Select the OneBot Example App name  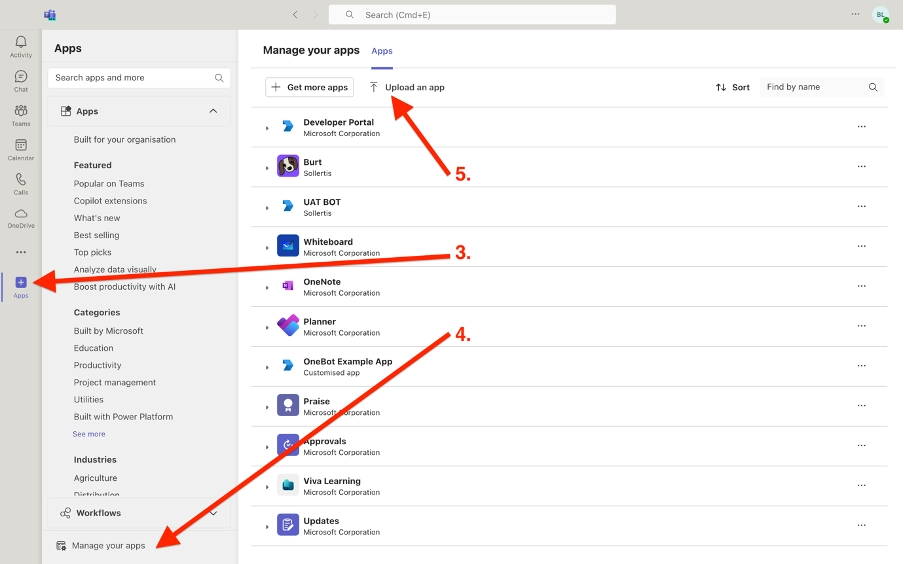click(x=348, y=361)
